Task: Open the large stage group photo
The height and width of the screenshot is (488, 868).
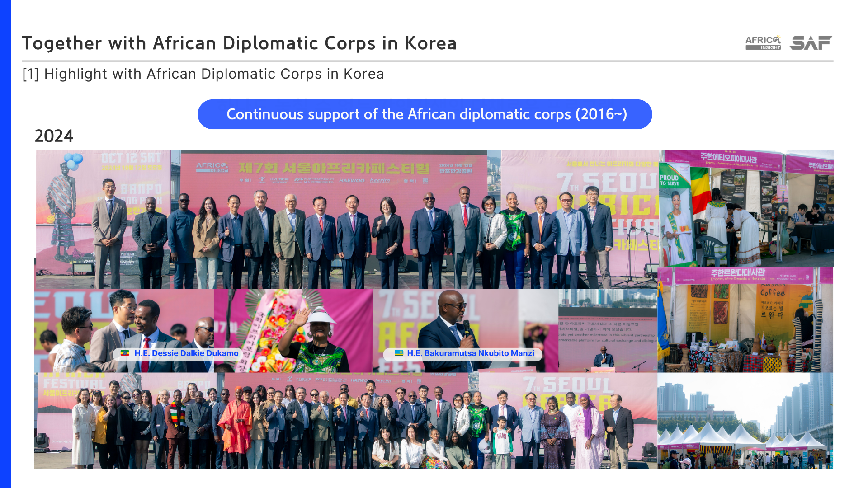Action: pos(347,220)
